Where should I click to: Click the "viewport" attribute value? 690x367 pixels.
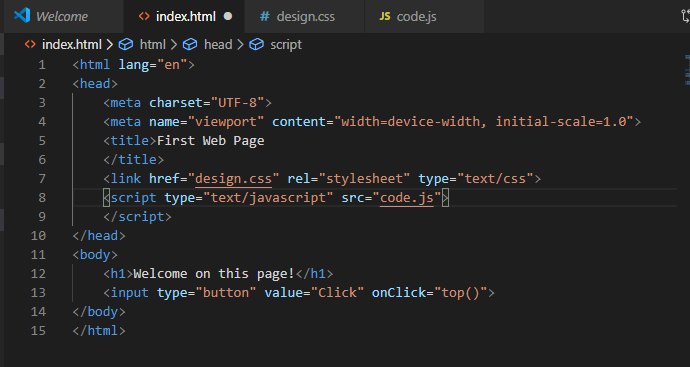226,122
